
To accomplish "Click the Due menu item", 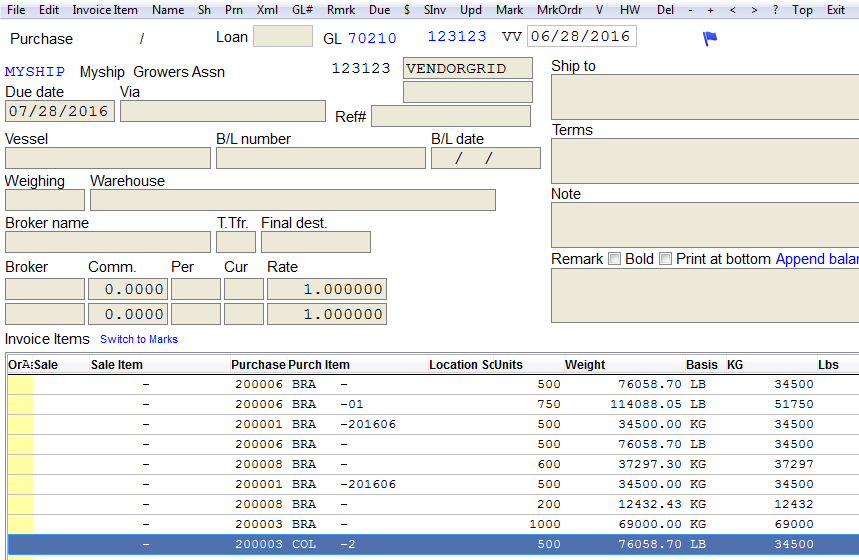I will pos(380,10).
